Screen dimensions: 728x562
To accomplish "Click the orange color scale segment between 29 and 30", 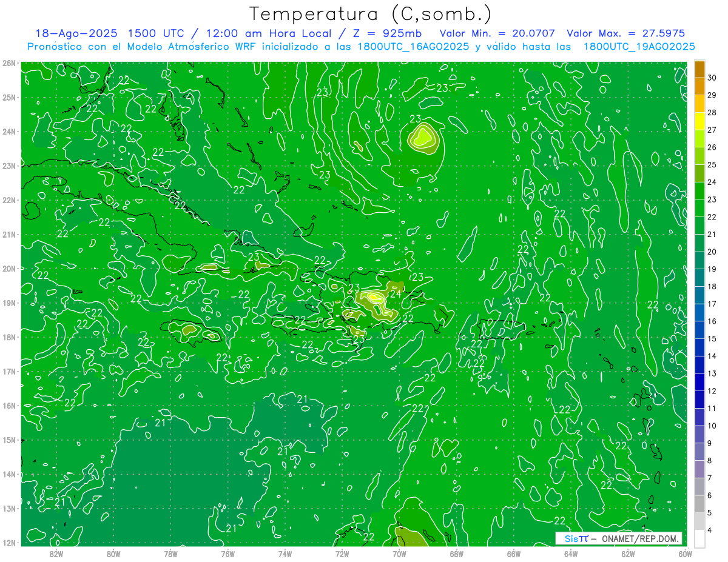I will point(699,86).
